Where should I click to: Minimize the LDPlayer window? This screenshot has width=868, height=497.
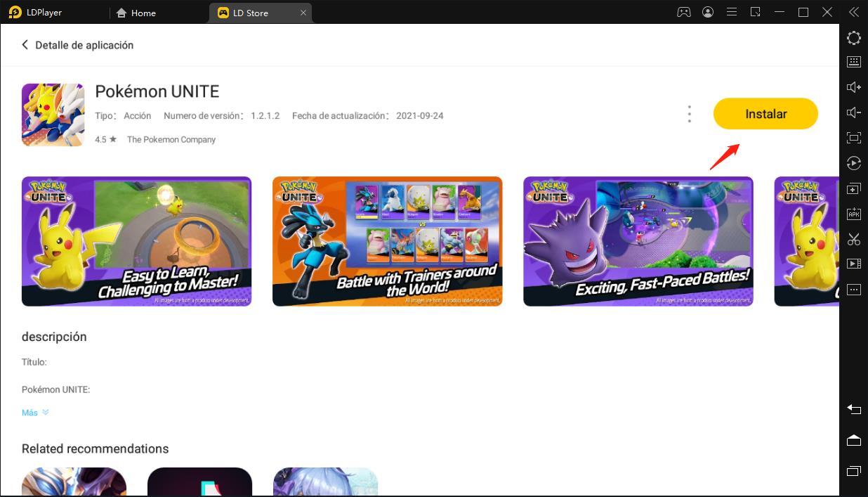pos(780,12)
